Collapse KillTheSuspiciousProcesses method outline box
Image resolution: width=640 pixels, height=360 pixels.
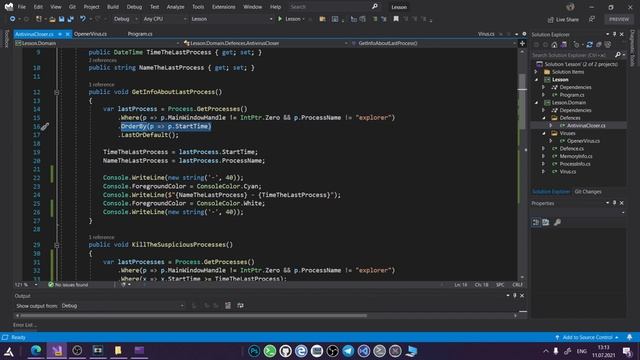[57, 245]
